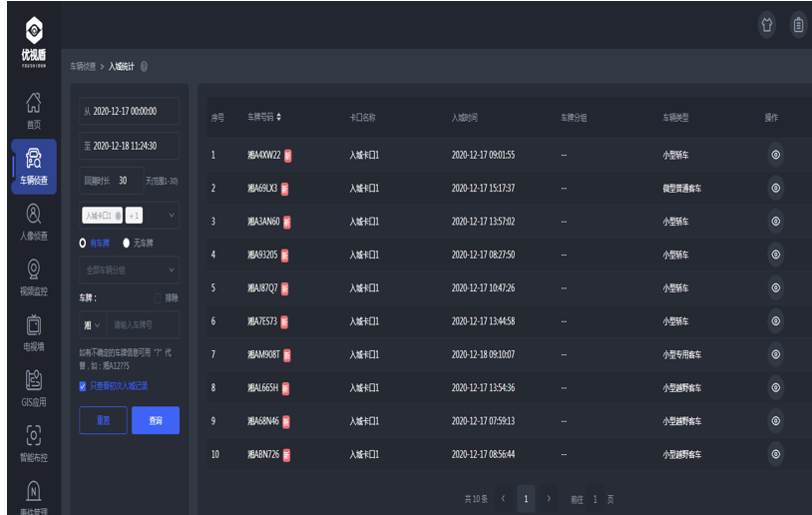This screenshot has height=515, width=812.
Task: Sort by 车牌号码 column arrows
Action: 278,117
